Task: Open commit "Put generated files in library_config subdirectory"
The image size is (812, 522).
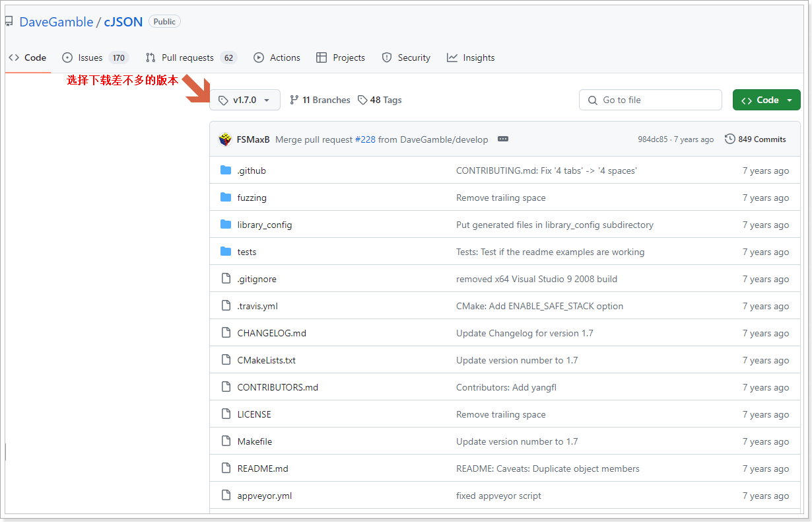Action: click(555, 225)
